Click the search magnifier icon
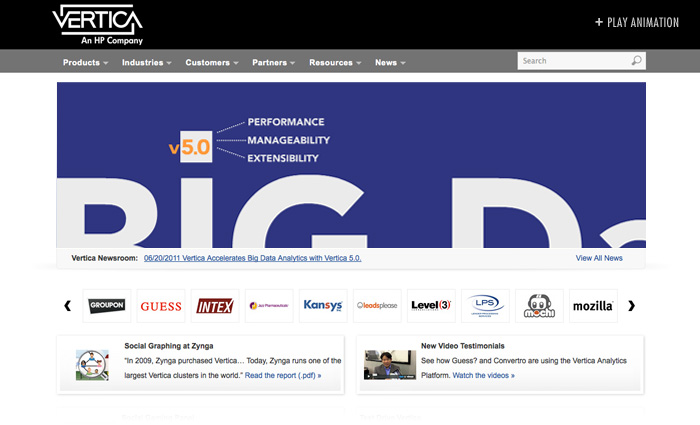700x425 pixels. click(x=636, y=61)
